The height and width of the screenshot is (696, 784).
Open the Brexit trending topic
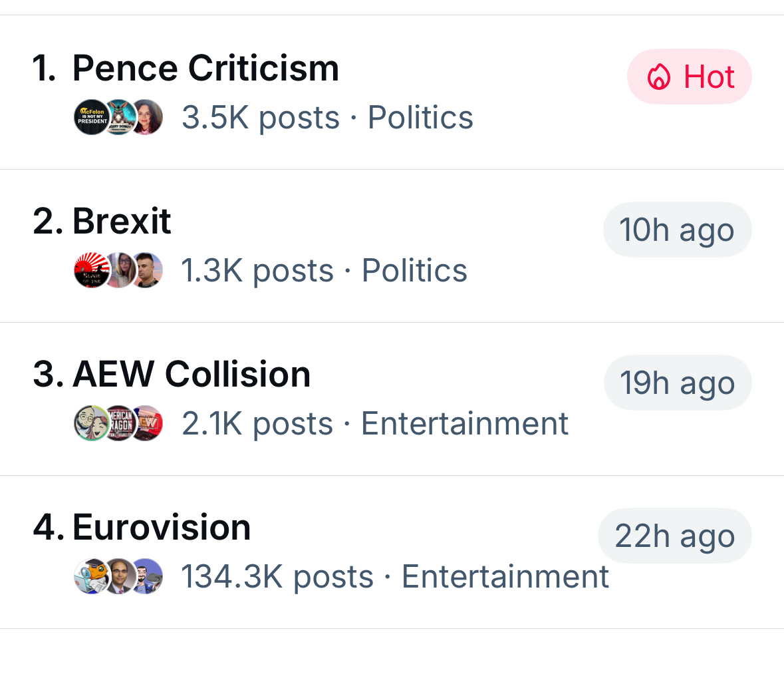(x=122, y=221)
